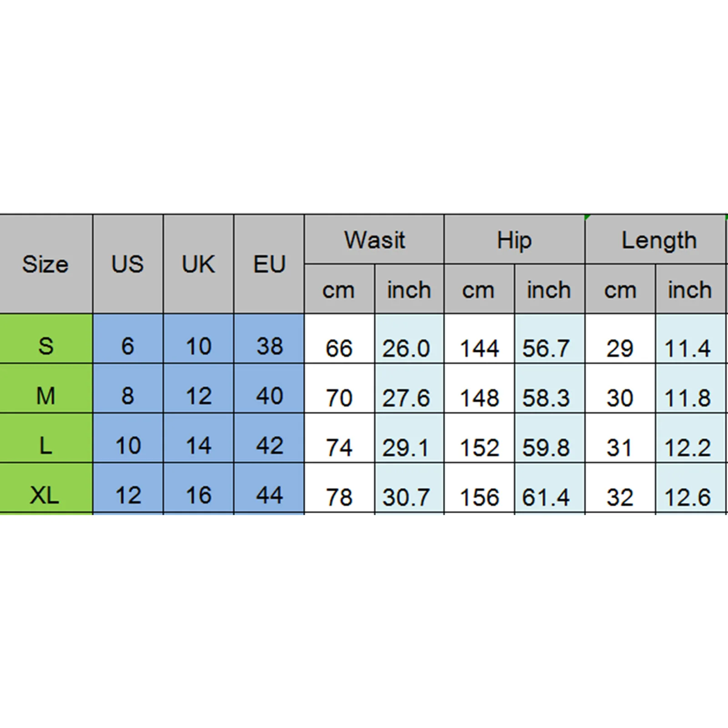Click the EU size 42 cell

tap(269, 445)
